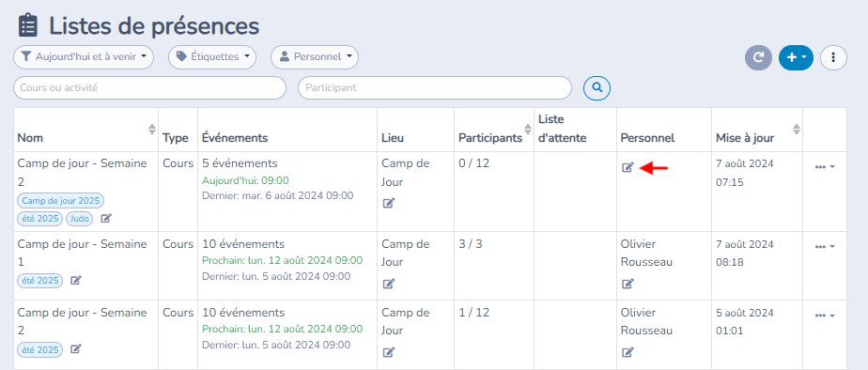Sort the table by Participants column
868x370 pixels.
click(528, 130)
